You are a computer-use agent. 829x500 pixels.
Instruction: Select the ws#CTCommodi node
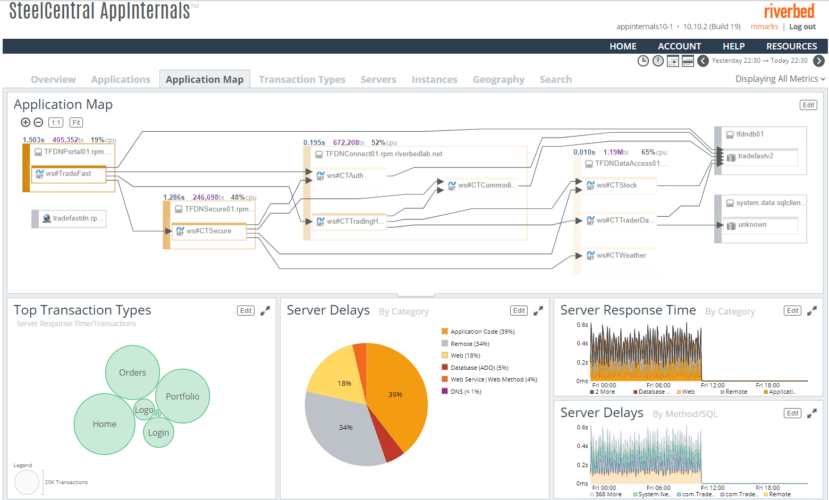pyautogui.click(x=481, y=186)
